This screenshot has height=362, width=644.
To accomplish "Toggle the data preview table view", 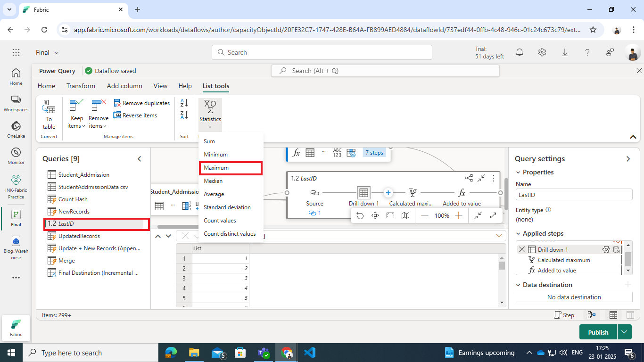I will pos(613,315).
